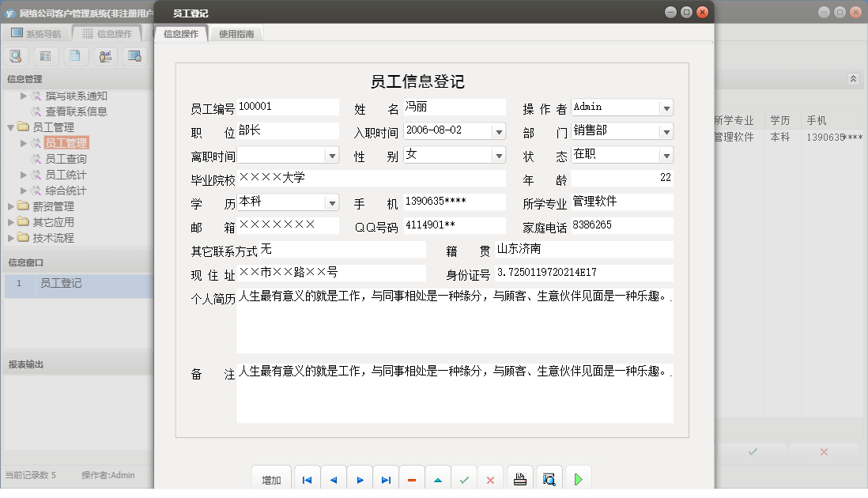This screenshot has width=868, height=498.
Task: Select the 信息操作 tab in dialog
Action: coord(181,34)
